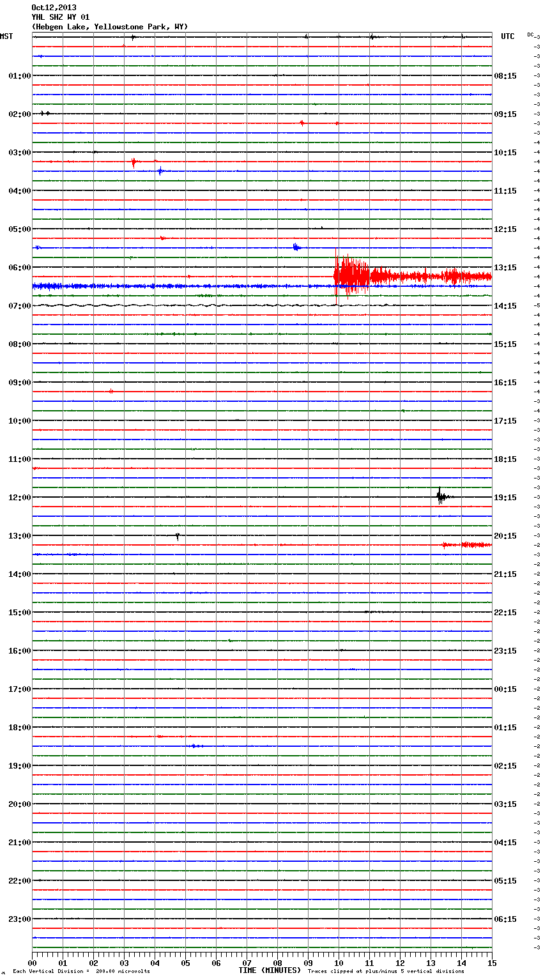This screenshot has height=980, width=543.
Task: Select the 02:00 MST time label
Action: 20,114
